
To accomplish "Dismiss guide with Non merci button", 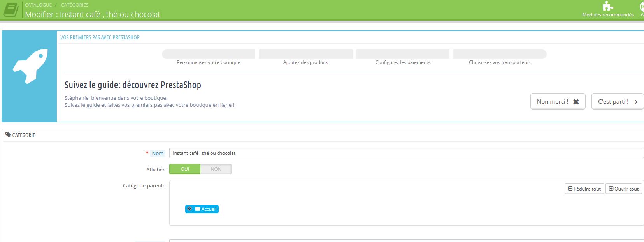I will 558,101.
